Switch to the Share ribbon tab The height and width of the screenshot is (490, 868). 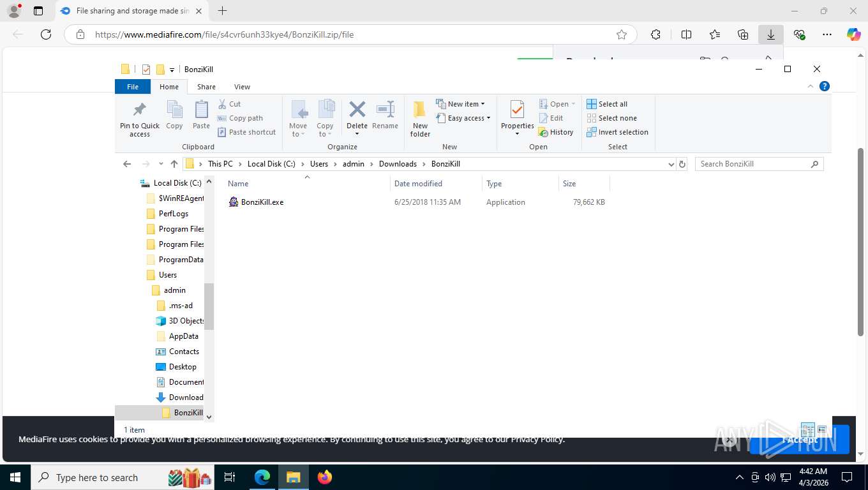pyautogui.click(x=206, y=87)
